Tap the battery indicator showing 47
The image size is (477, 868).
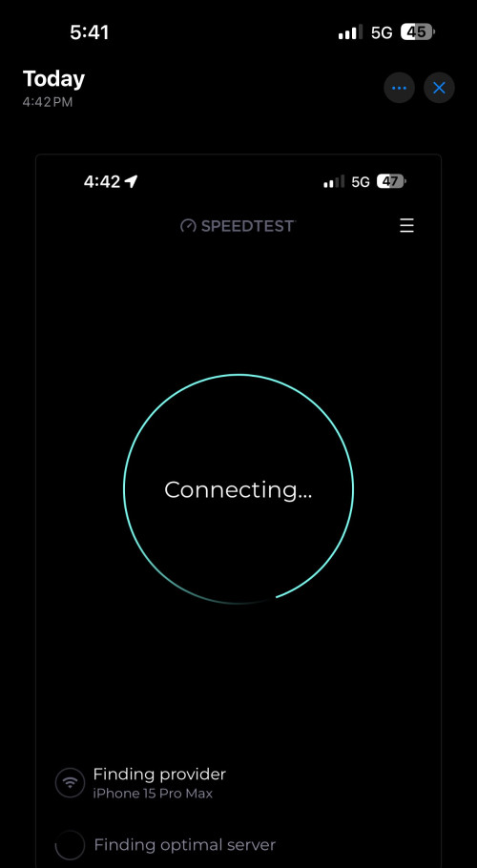pos(392,181)
